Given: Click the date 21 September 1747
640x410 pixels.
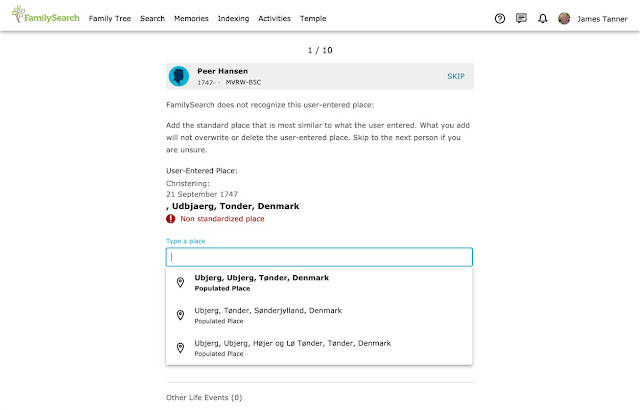Looking at the screenshot, I should pyautogui.click(x=202, y=194).
